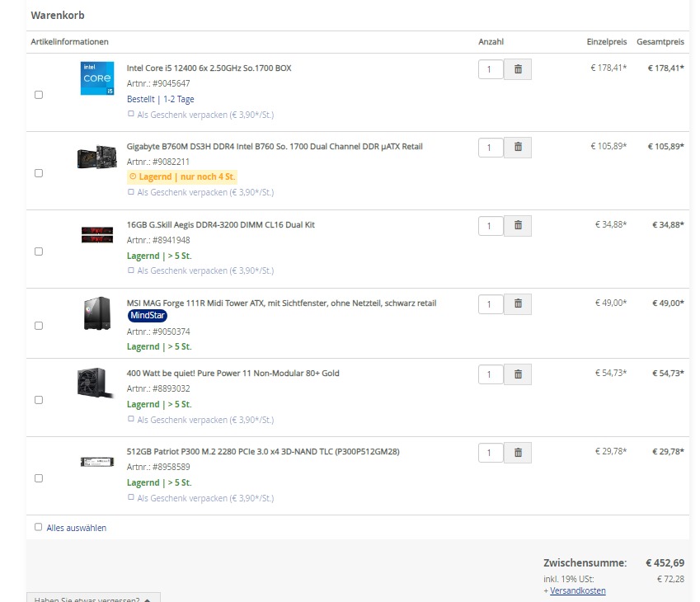Click the Intel Core i5 thumbnail
Image resolution: width=700 pixels, height=602 pixels.
(96, 78)
